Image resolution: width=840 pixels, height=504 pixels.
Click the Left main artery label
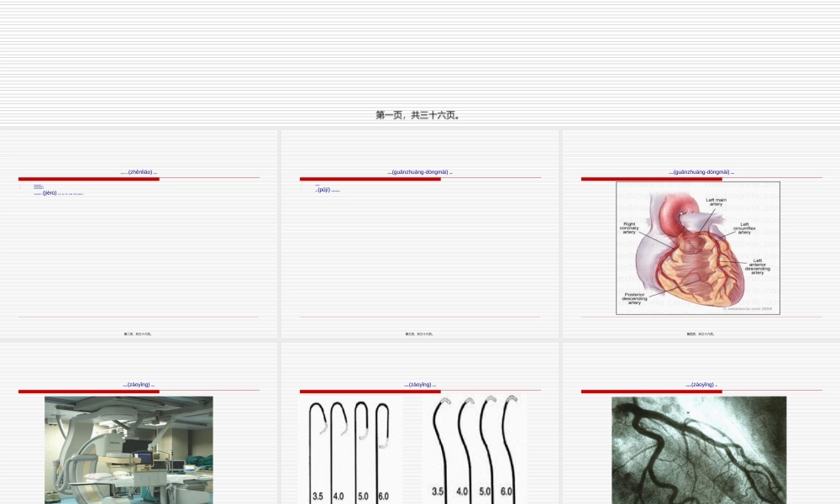click(715, 202)
